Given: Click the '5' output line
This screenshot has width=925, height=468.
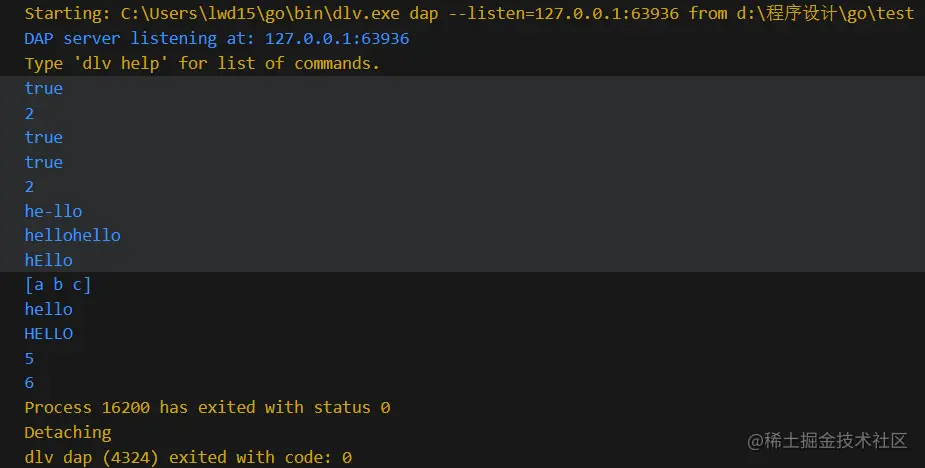Looking at the screenshot, I should tap(30, 358).
